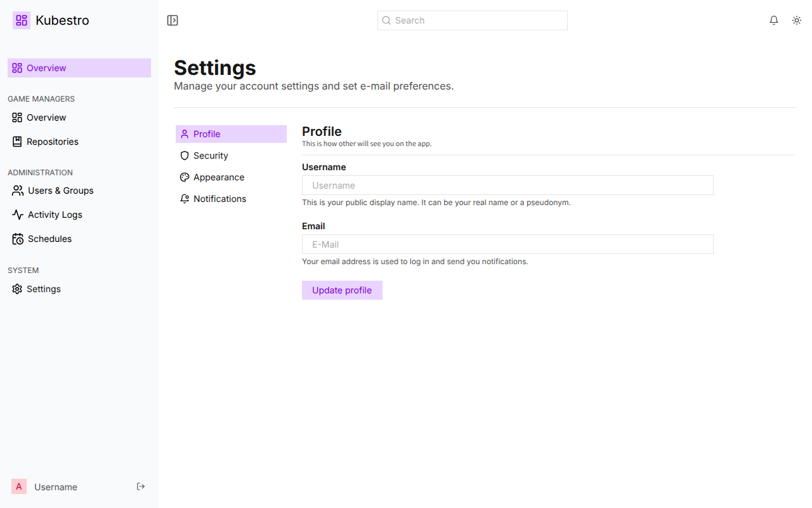Screen dimensions: 812x508
Task: Select the Profile settings tab
Action: tap(231, 134)
